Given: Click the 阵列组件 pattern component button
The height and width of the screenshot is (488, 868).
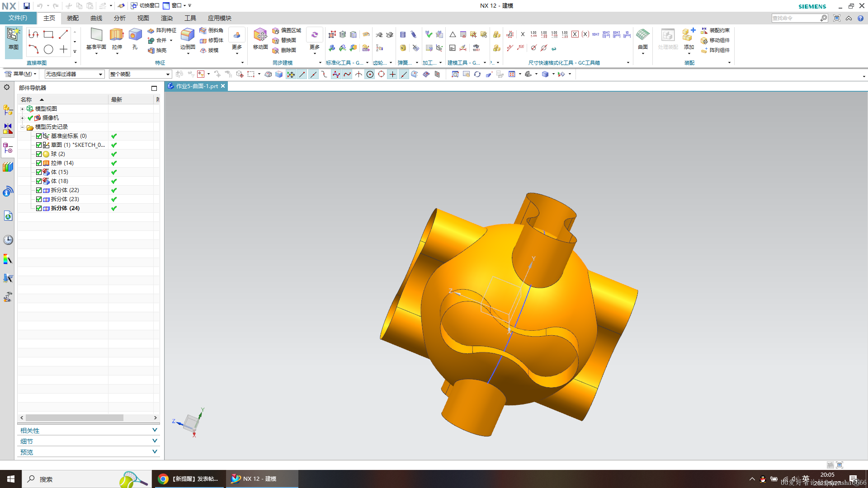Looking at the screenshot, I should coord(715,50).
